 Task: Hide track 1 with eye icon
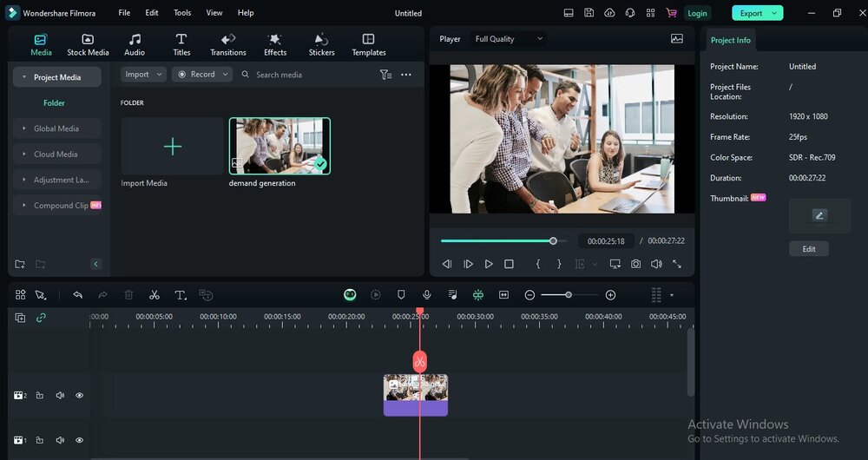coord(80,440)
